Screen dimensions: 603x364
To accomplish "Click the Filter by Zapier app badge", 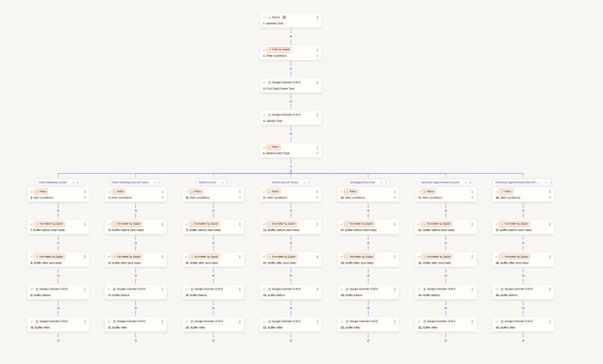I will [279, 49].
